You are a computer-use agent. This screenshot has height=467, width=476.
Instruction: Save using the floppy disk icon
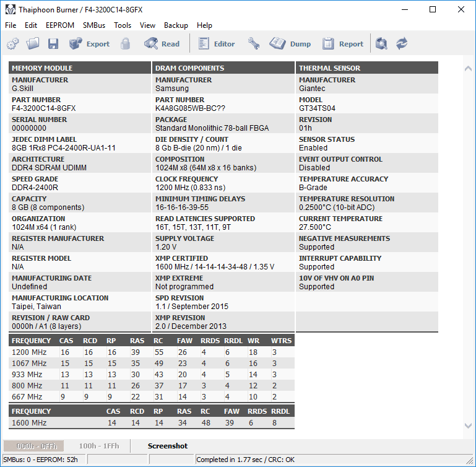(53, 44)
